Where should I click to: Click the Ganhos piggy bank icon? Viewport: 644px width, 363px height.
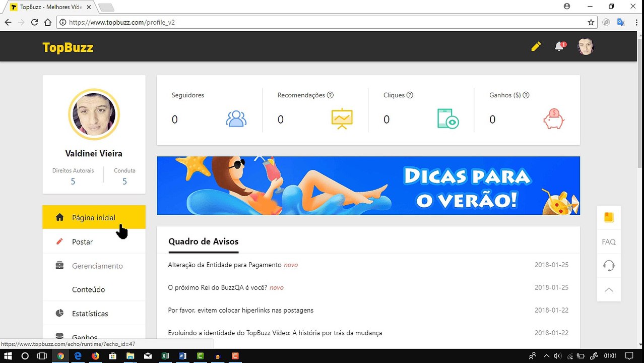(x=554, y=119)
